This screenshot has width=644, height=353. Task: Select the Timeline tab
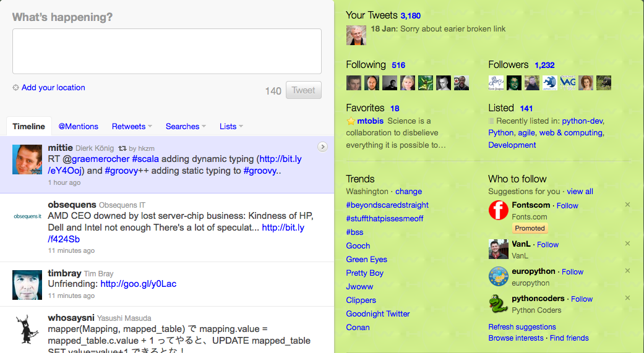(28, 126)
